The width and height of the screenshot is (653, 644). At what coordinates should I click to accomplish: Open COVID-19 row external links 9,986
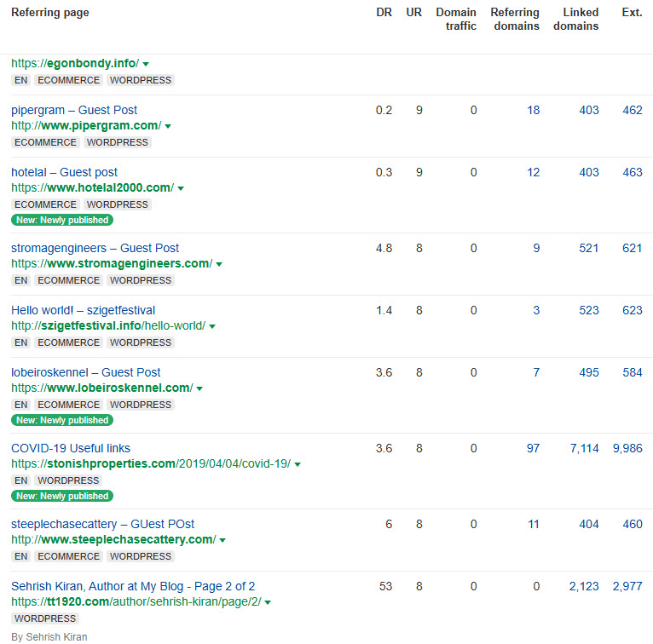point(627,448)
